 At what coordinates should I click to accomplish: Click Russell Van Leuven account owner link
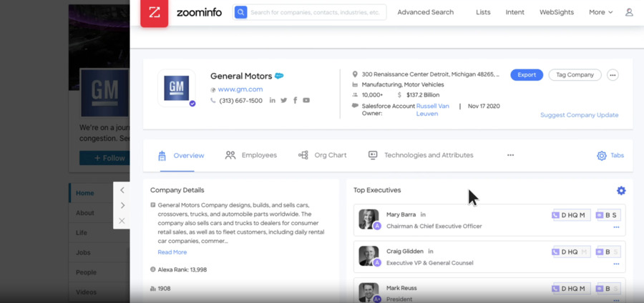click(x=433, y=110)
